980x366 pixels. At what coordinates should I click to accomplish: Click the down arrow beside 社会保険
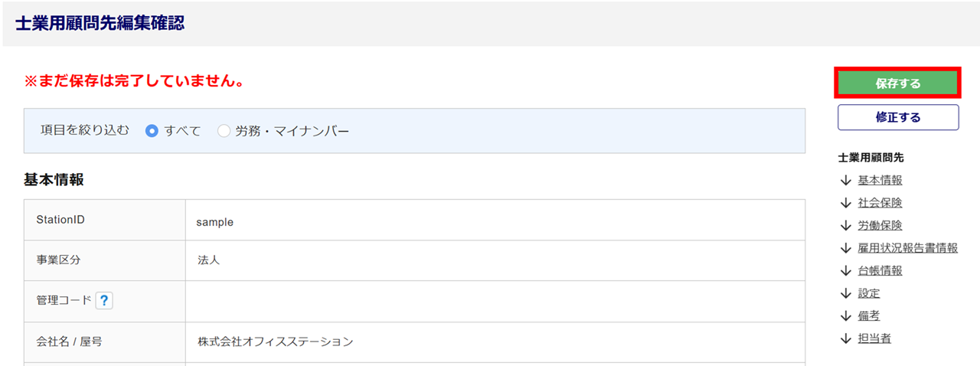coord(845,203)
